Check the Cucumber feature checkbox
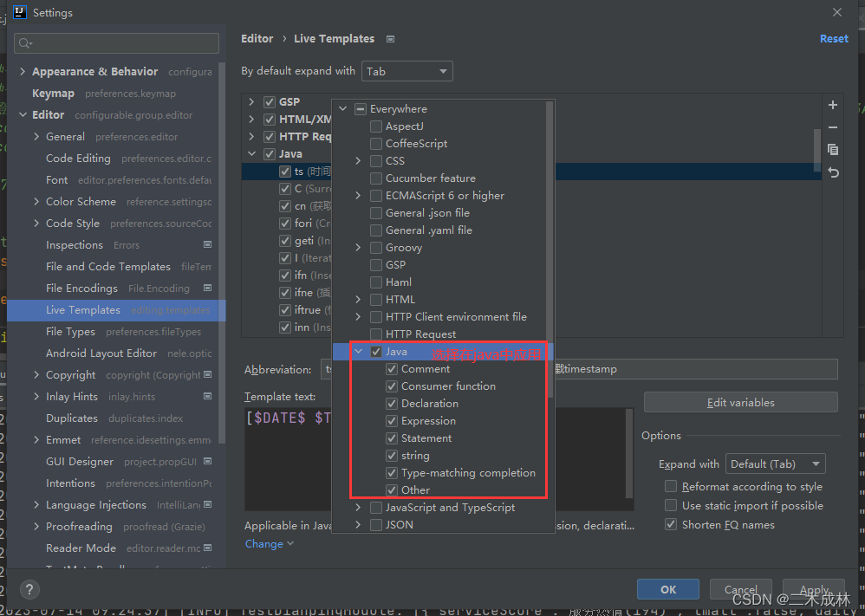The height and width of the screenshot is (616, 865). (376, 178)
